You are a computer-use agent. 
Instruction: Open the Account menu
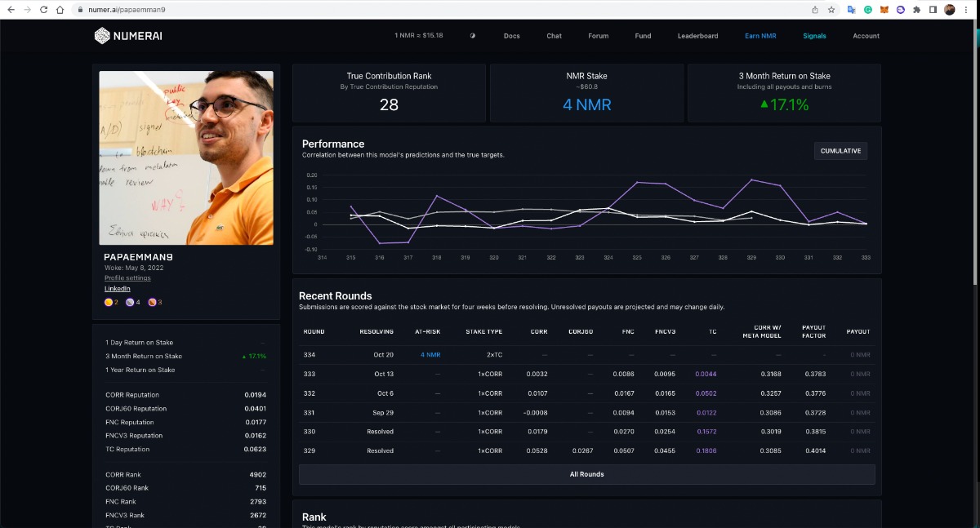point(866,36)
